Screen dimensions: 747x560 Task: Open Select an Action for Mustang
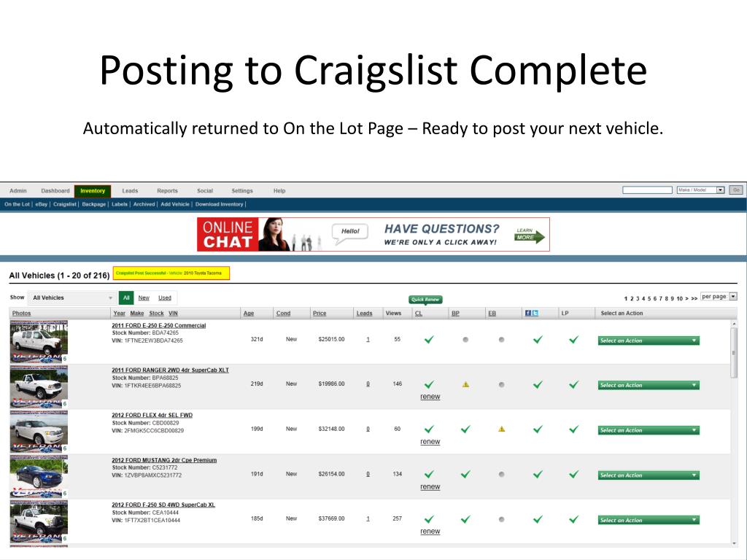[x=649, y=475]
